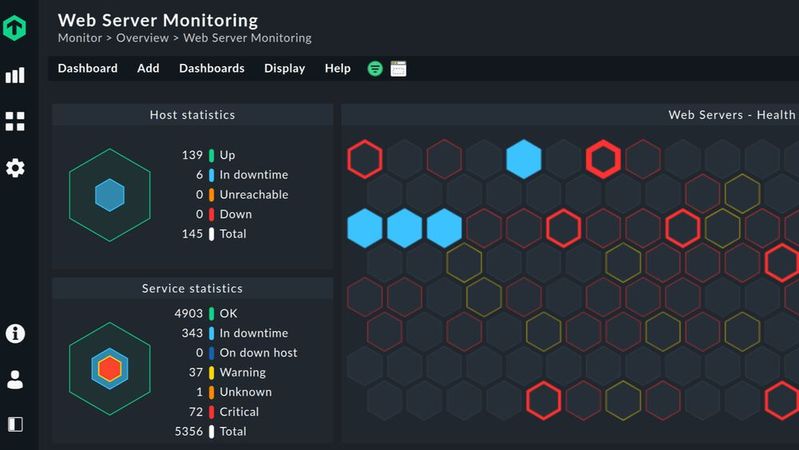Click the solid blue hexagon in top row
The image size is (799, 450).
523,159
